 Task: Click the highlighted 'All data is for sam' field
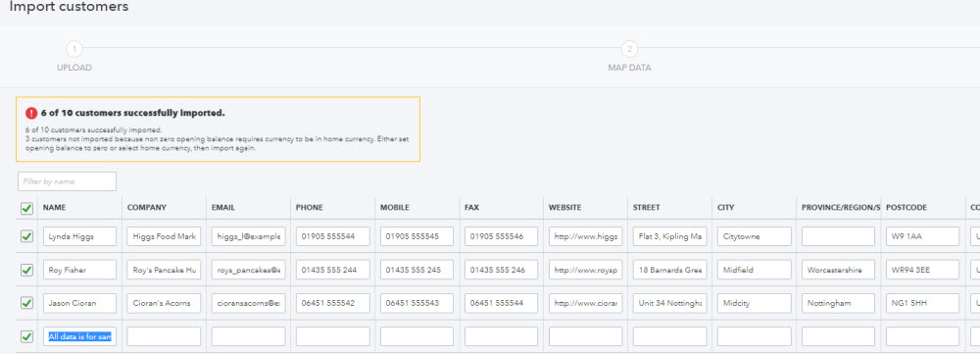(79, 336)
